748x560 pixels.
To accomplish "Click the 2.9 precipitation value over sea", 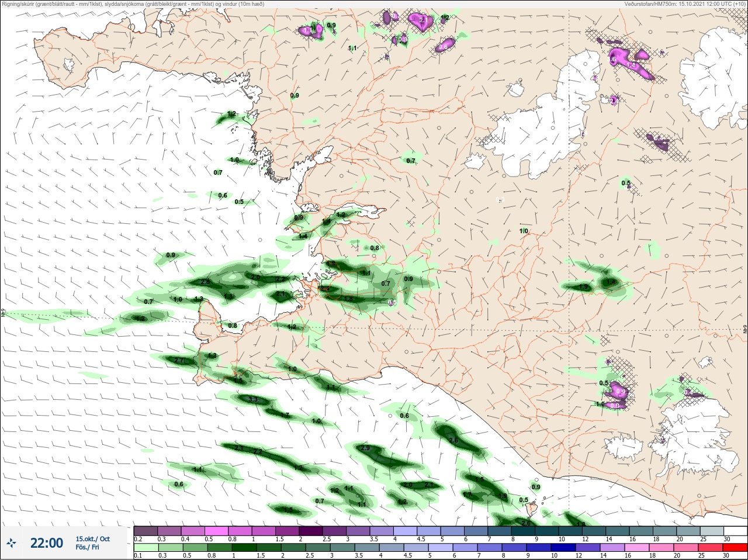I will [x=365, y=448].
